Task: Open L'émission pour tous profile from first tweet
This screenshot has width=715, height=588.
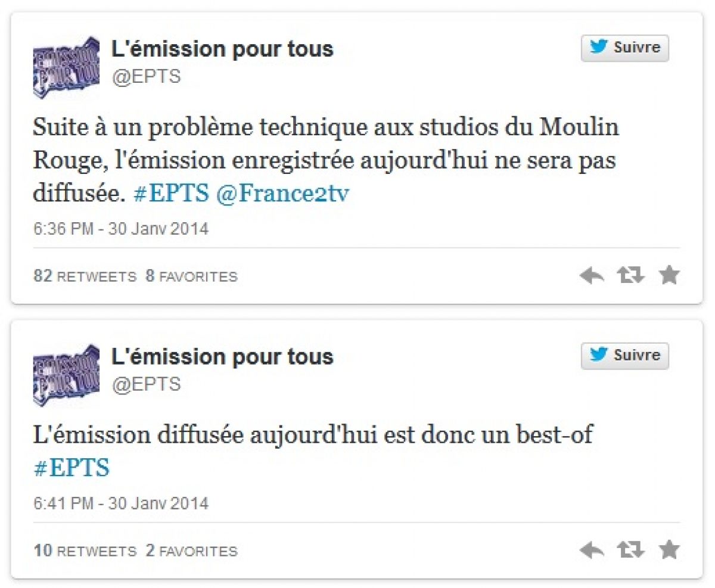Action: (x=222, y=49)
